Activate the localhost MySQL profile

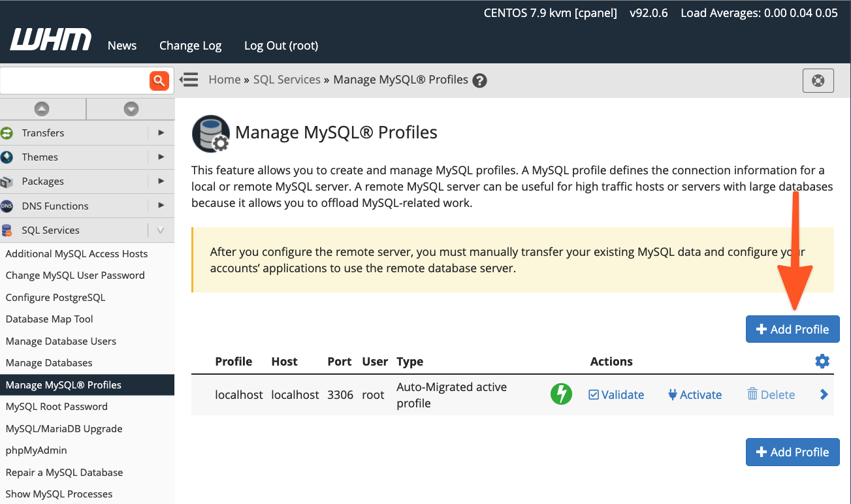(x=694, y=395)
